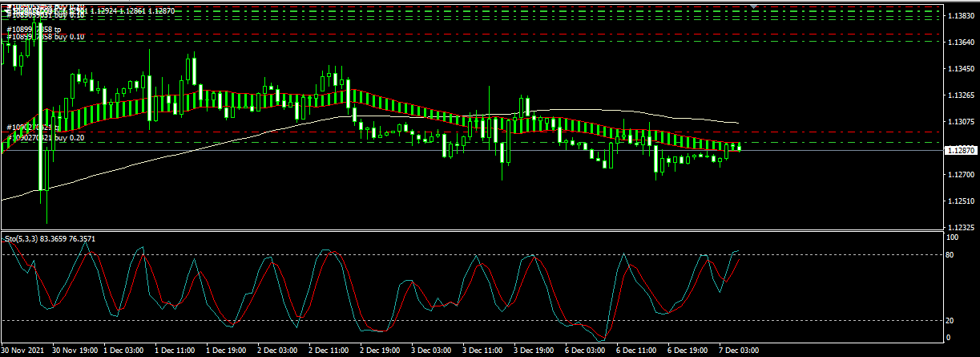
Task: Click the 1.13450 price scale label
Action: 961,69
